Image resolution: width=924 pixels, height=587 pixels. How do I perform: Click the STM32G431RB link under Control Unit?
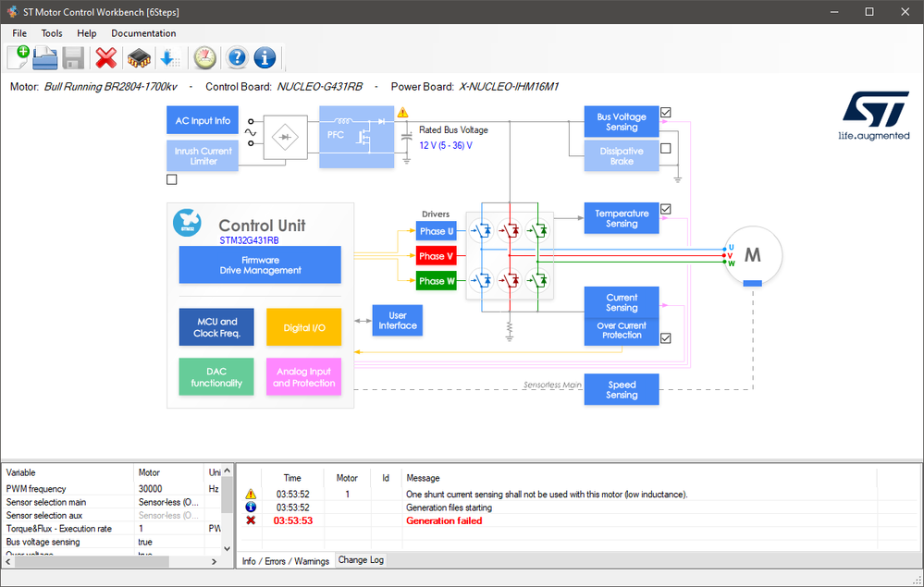pos(250,240)
